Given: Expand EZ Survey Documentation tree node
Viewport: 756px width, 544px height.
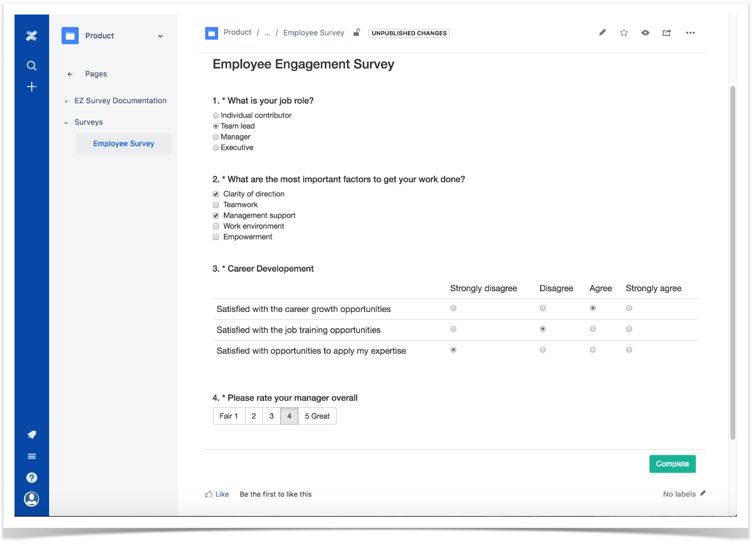Looking at the screenshot, I should coord(66,102).
